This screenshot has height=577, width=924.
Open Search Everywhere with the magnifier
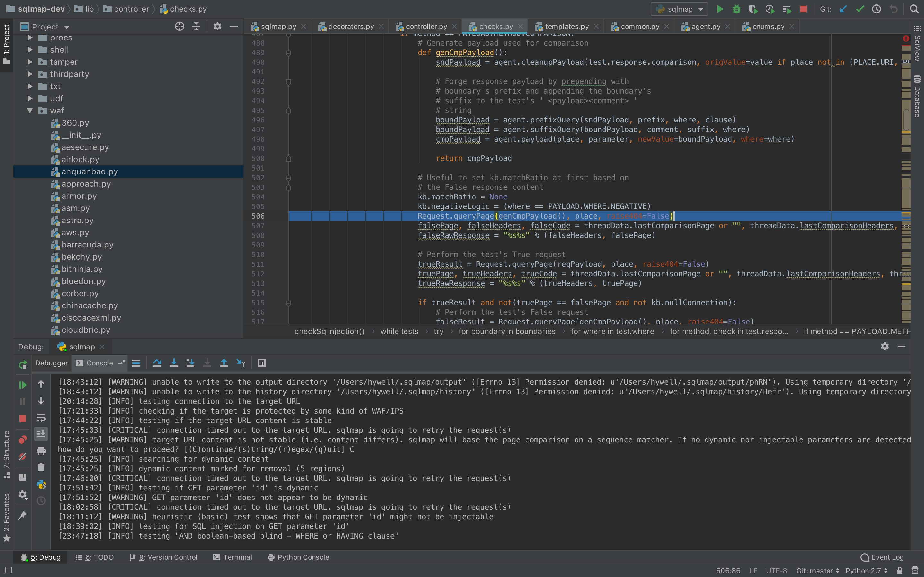click(914, 9)
